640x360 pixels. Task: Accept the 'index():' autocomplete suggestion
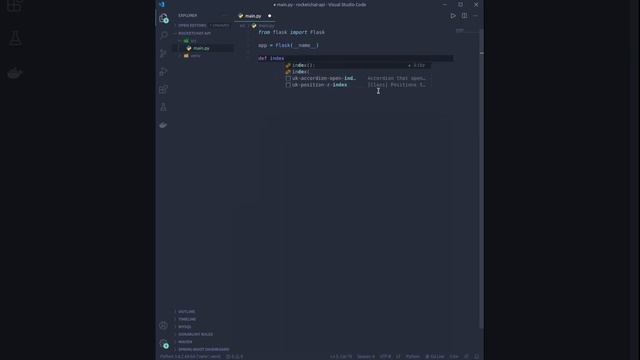[x=357, y=65]
